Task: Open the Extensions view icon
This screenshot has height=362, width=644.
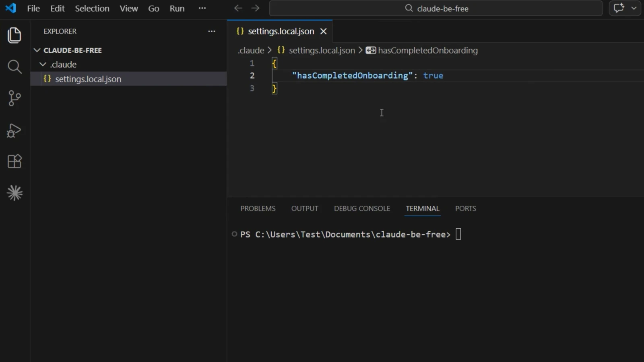Action: pos(14,161)
